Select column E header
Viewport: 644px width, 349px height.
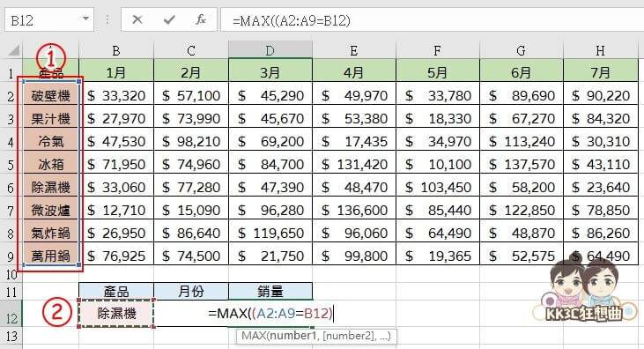coord(354,50)
